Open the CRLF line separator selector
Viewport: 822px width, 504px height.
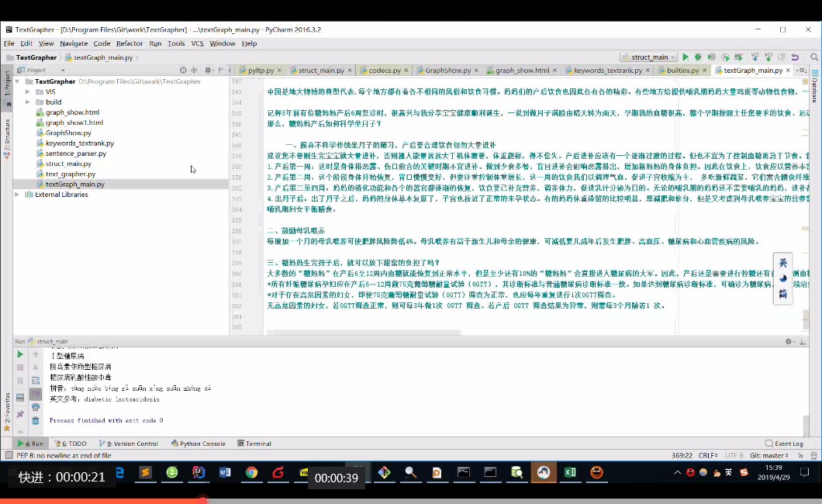coord(708,455)
